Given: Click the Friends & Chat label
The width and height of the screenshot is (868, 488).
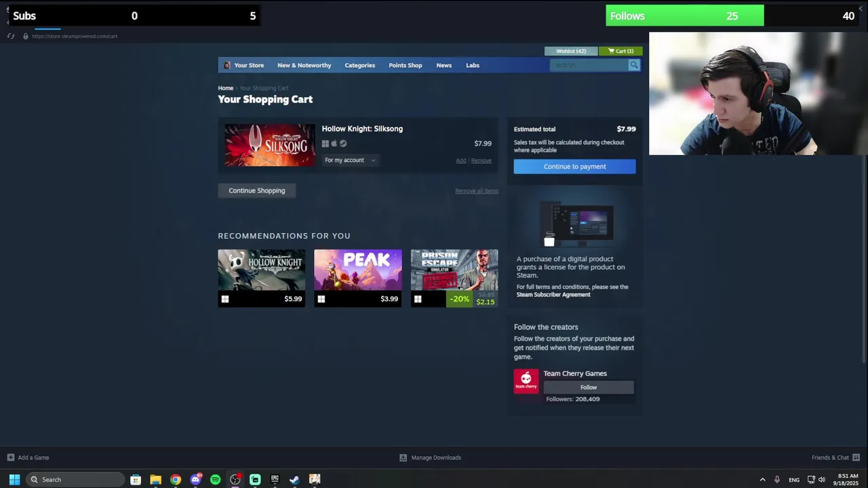Looking at the screenshot, I should coord(830,457).
